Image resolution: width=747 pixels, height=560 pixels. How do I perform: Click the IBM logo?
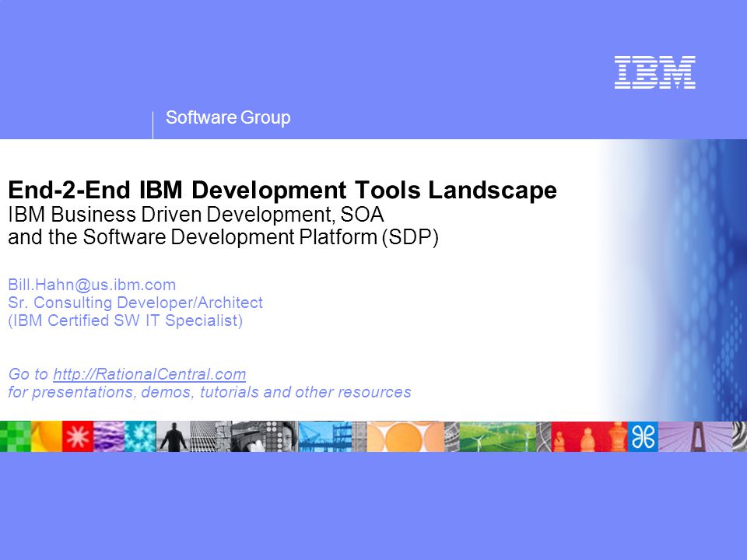[654, 72]
